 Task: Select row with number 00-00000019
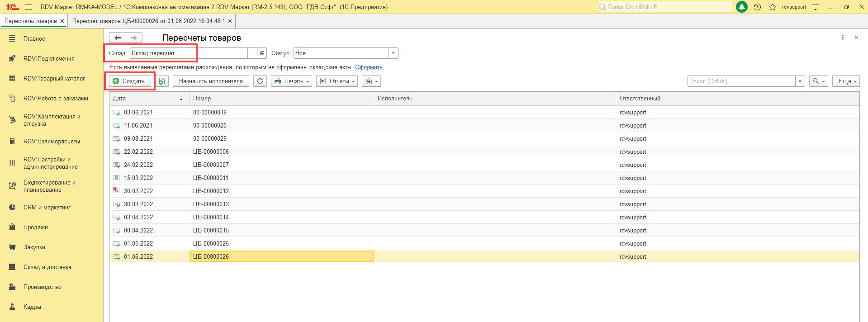tap(484, 112)
